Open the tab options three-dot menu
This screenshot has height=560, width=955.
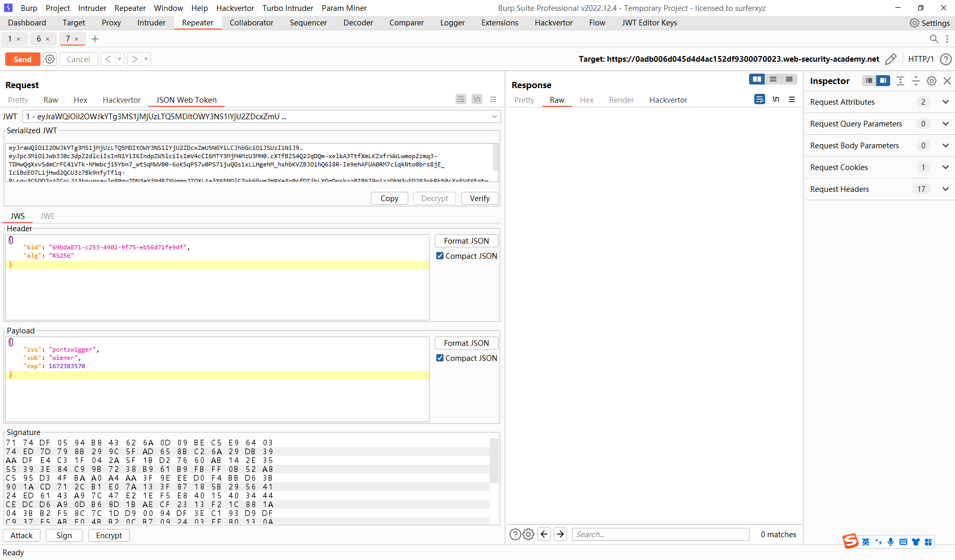947,39
